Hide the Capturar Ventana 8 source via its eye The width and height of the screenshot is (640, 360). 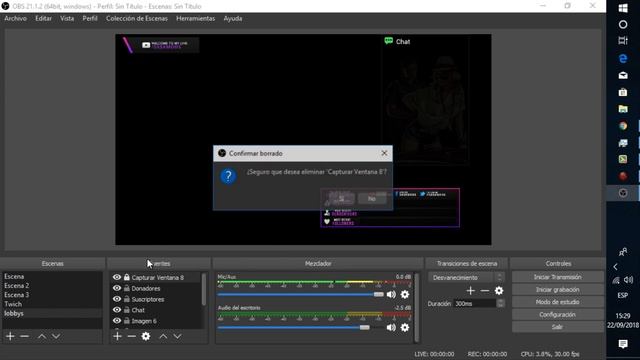pyautogui.click(x=117, y=277)
